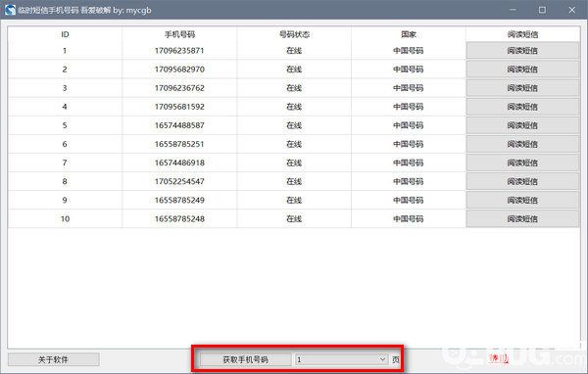This screenshot has height=374, width=588.
Task: Select the row 8 number 17052254547
Action: coord(179,182)
